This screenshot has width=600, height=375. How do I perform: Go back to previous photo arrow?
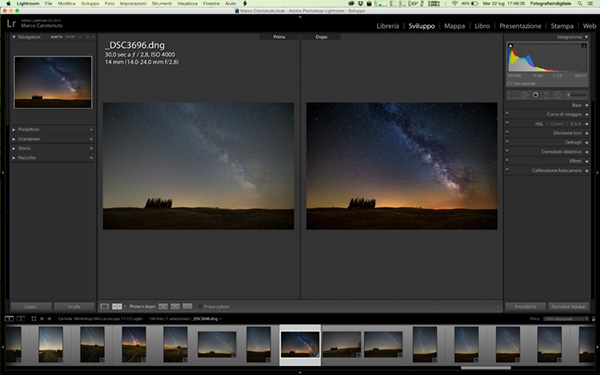[x=42, y=318]
